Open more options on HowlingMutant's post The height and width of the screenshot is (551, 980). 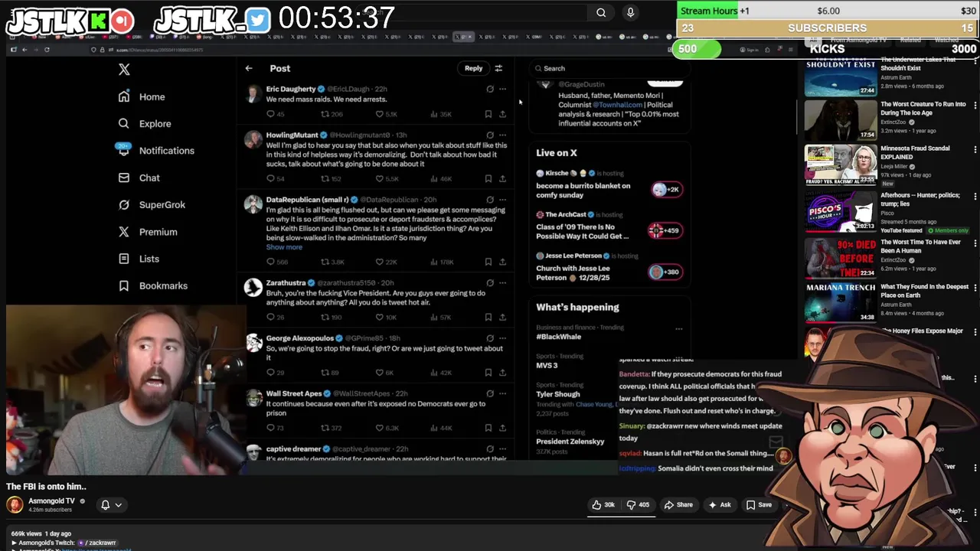coord(502,135)
